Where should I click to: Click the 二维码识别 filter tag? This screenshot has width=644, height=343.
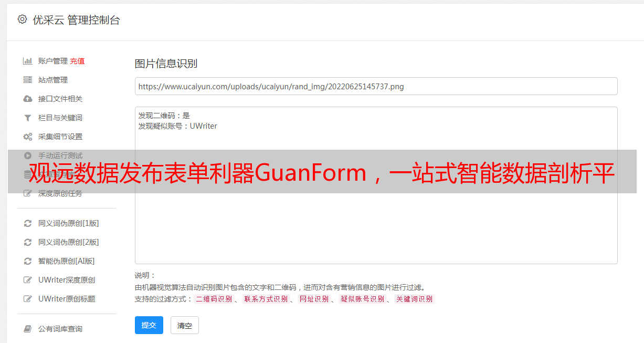(214, 299)
